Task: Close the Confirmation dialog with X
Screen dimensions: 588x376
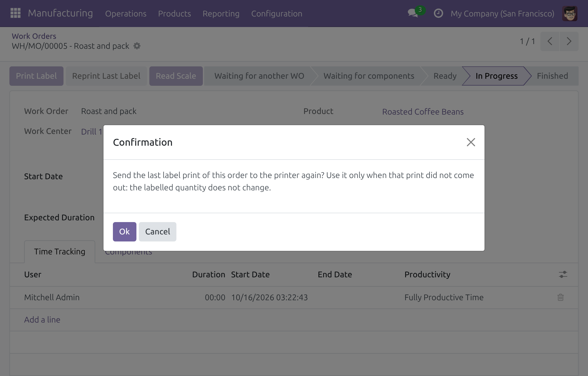Action: click(x=471, y=142)
